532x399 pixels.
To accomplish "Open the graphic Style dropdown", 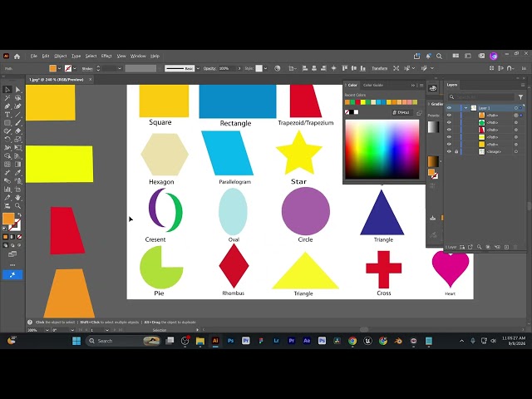I will coord(265,68).
